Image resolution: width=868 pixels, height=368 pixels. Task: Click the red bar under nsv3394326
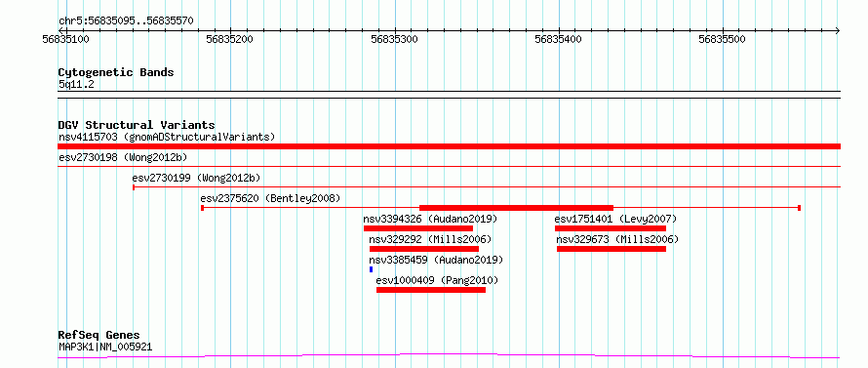[x=418, y=228]
